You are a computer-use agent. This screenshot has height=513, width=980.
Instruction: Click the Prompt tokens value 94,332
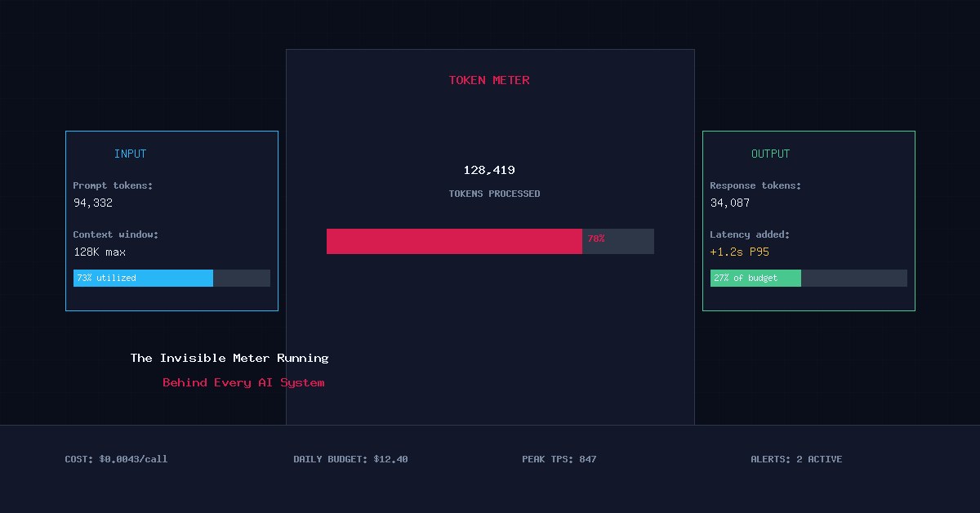tap(93, 203)
